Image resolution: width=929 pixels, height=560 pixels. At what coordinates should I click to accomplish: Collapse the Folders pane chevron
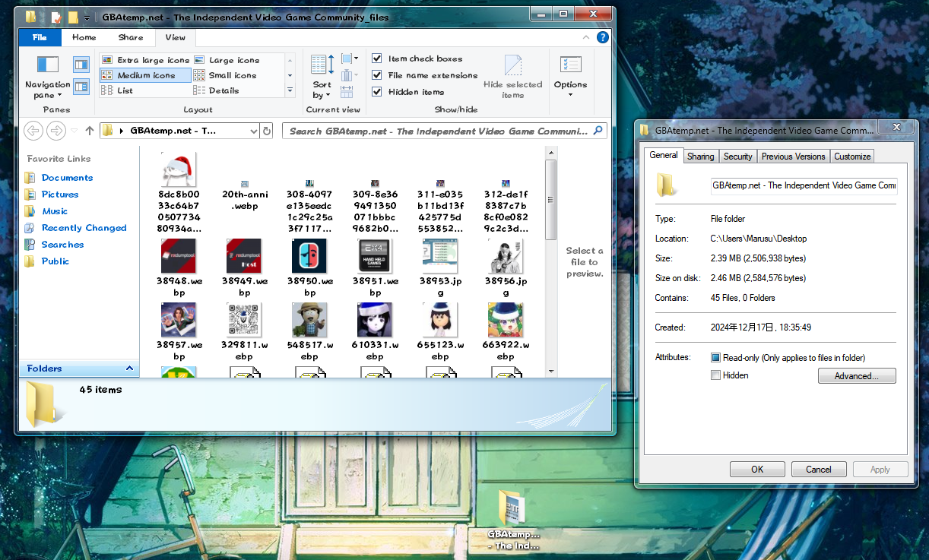(x=129, y=369)
